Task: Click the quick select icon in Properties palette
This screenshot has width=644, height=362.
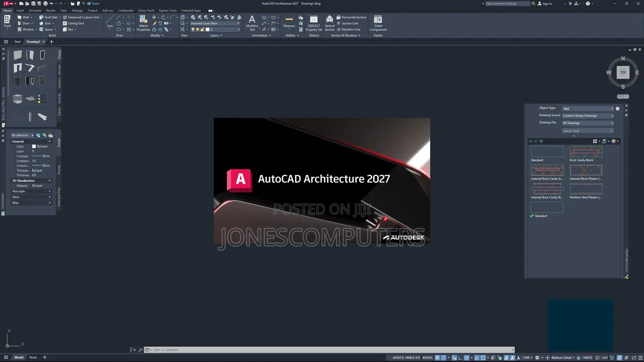Action: 50,136
